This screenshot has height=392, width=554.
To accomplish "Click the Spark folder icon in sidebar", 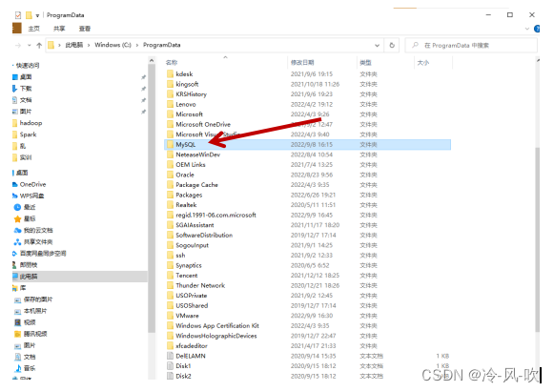I will [x=15, y=134].
